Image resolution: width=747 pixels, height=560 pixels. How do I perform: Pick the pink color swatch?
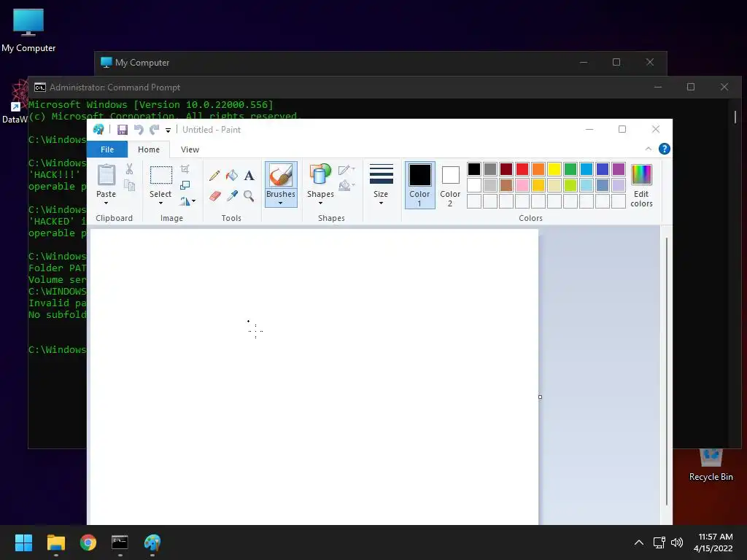pos(522,185)
